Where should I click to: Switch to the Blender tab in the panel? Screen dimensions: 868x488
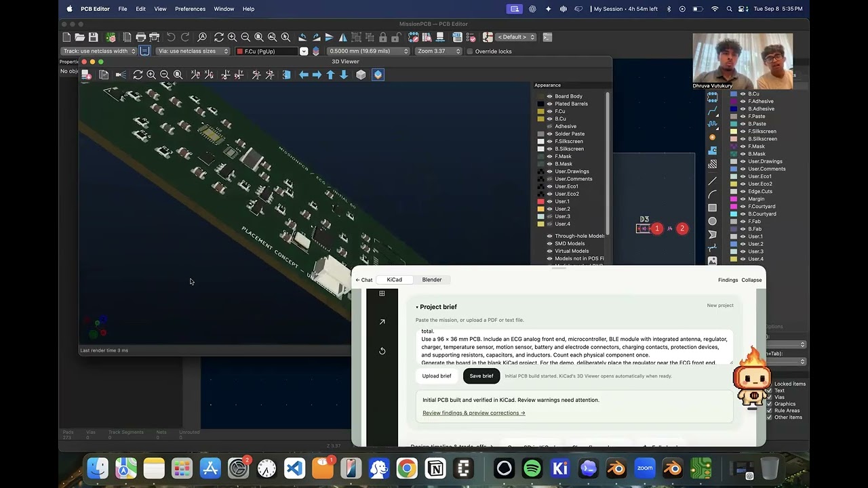pos(432,279)
